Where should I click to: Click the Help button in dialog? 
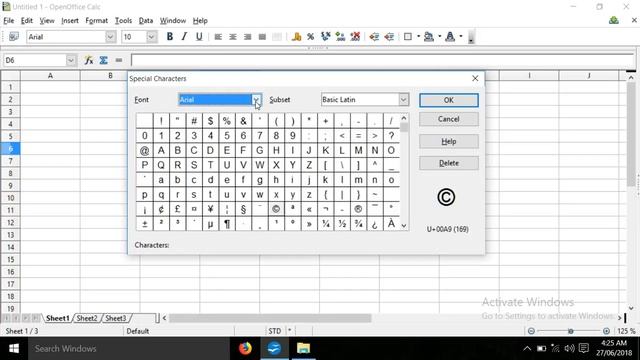tap(449, 141)
